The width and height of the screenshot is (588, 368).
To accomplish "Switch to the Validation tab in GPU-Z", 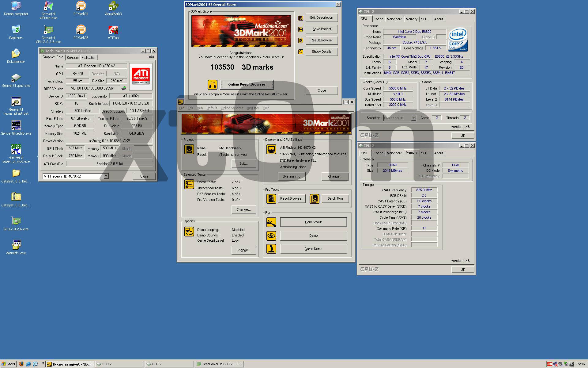I will pos(89,58).
